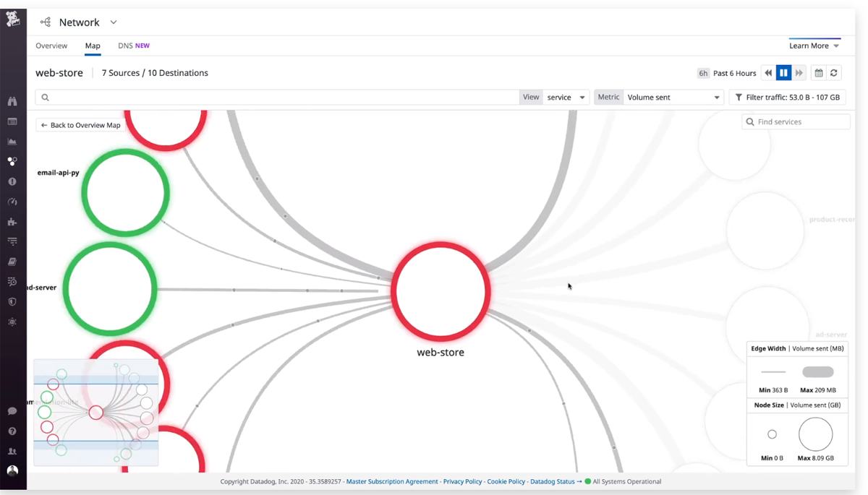Select the Map tab
The image size is (868, 495).
point(93,46)
